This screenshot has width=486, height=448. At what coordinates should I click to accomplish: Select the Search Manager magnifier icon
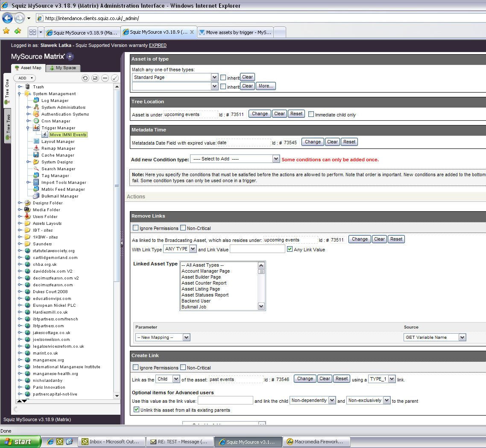coord(36,169)
